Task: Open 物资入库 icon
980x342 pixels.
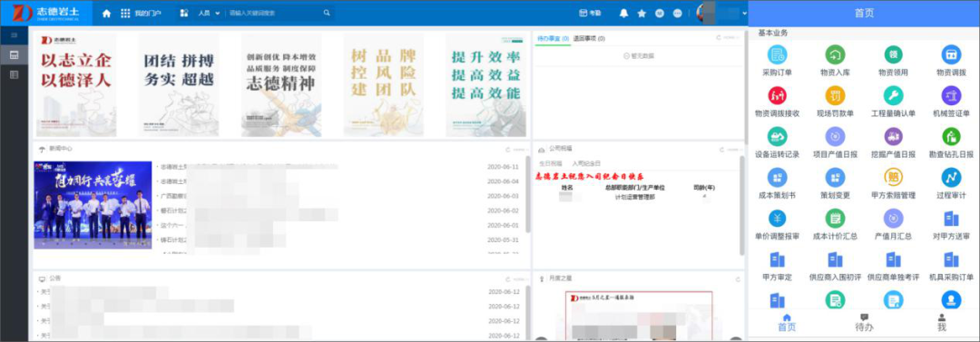Action: pyautogui.click(x=835, y=55)
